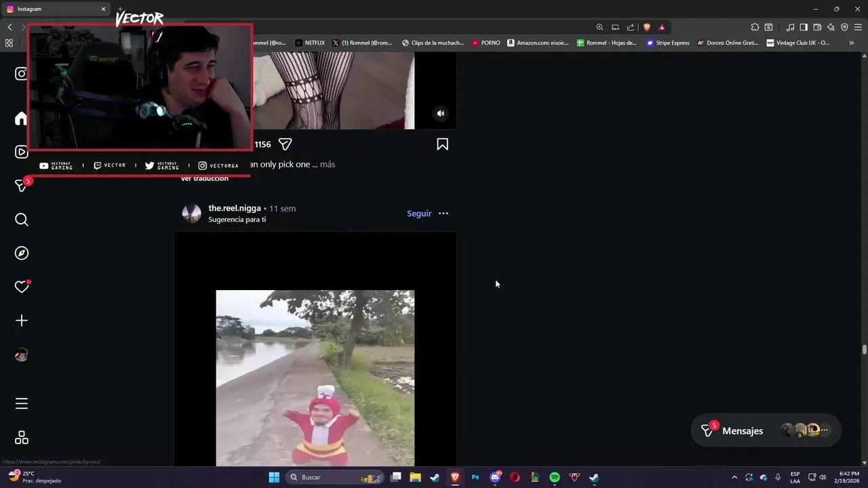Expand the hidden bookmarks chevron
Viewport: 868px width, 488px height.
[x=852, y=43]
